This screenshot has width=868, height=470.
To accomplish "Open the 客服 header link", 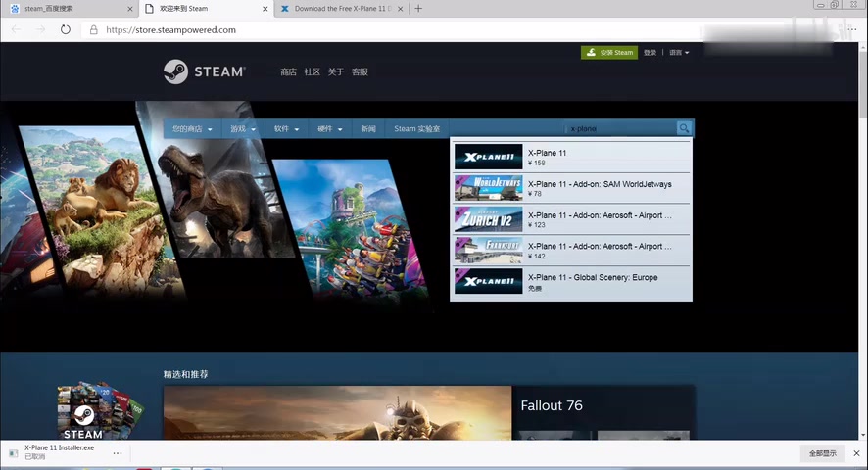I will click(x=360, y=71).
